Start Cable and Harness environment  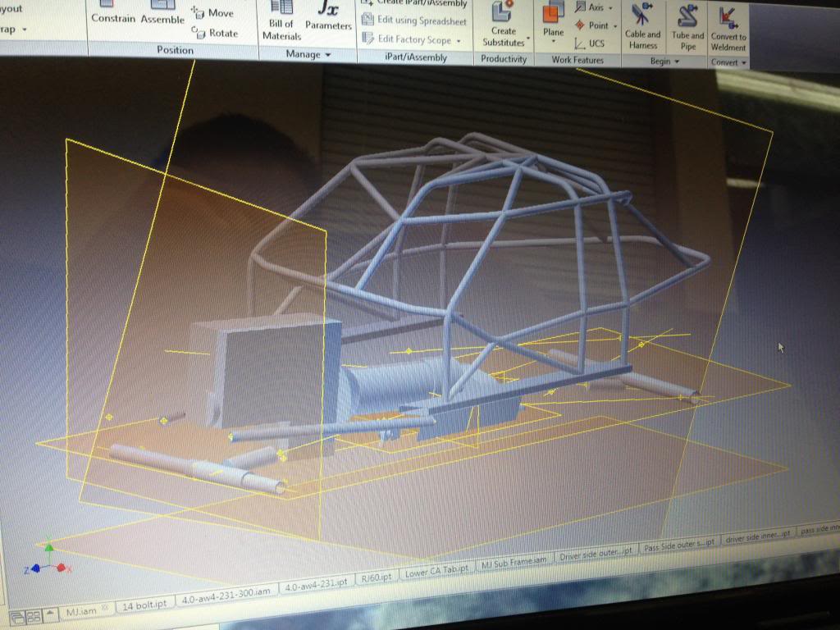pos(643,27)
